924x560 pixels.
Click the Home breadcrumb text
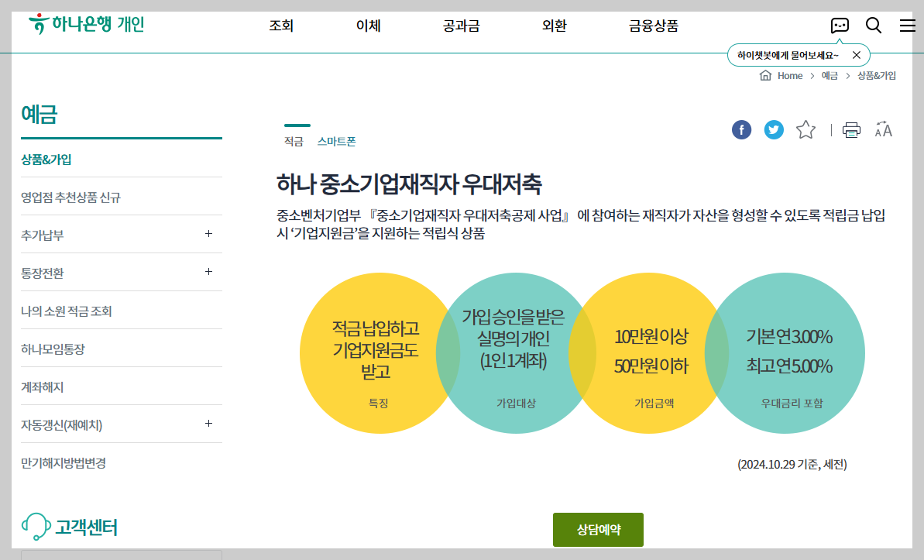click(790, 75)
